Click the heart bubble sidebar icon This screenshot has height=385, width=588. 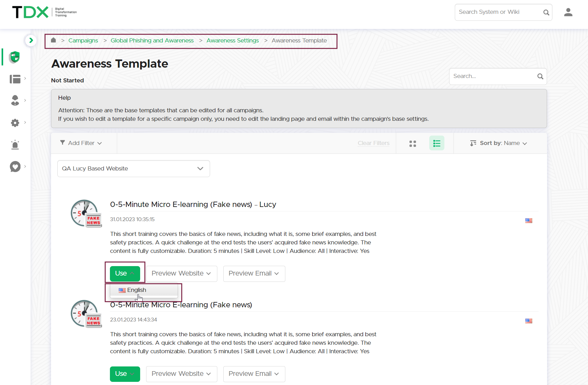pyautogui.click(x=15, y=167)
